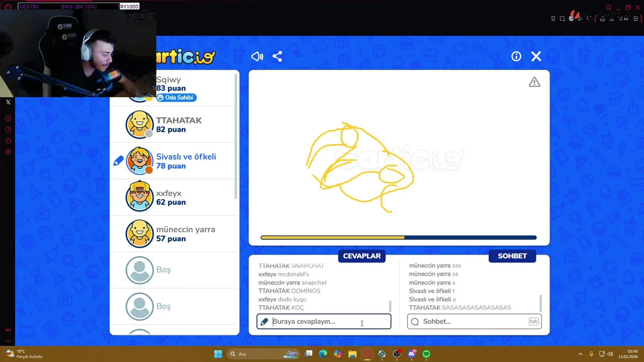Click chat message 'müneccin yarra sss'

pos(435,265)
